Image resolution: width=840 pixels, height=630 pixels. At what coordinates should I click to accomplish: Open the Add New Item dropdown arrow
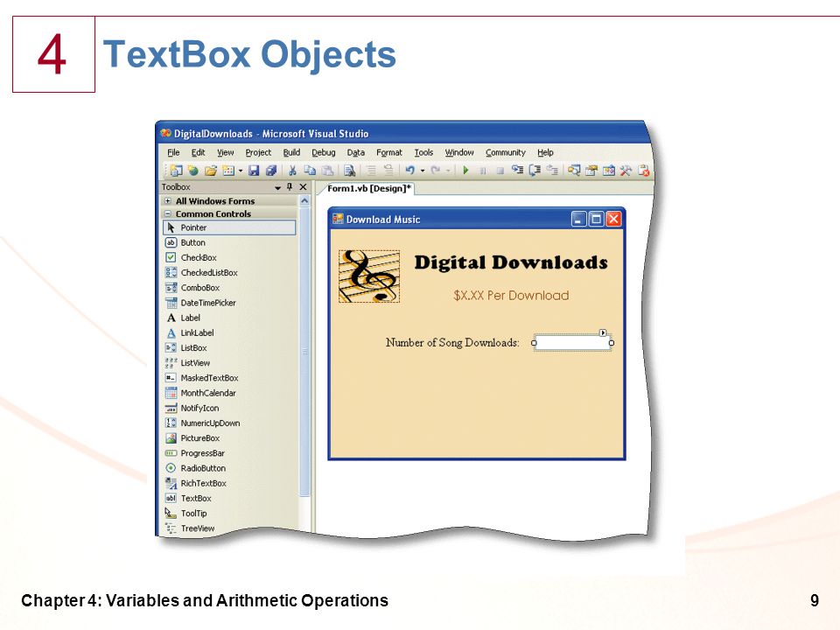pos(240,171)
